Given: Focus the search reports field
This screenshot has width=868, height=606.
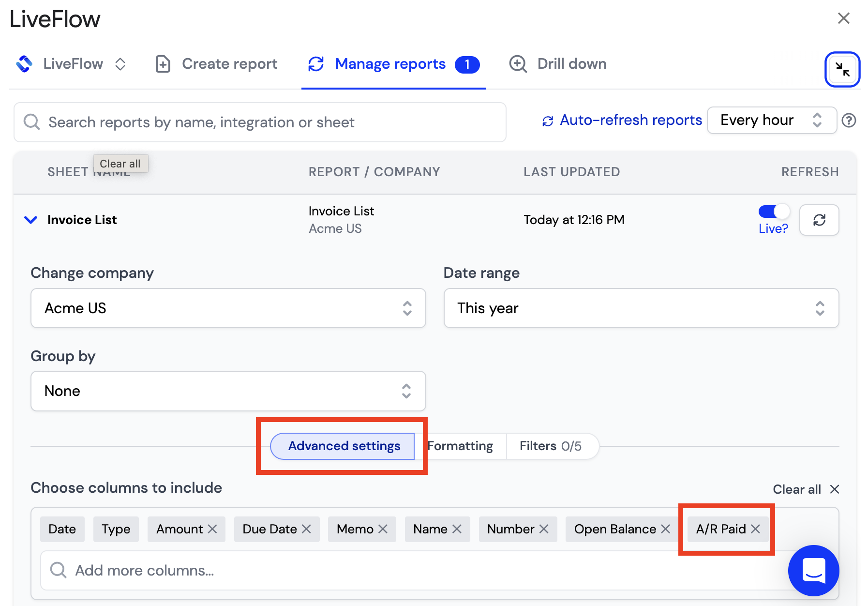Looking at the screenshot, I should [x=260, y=122].
